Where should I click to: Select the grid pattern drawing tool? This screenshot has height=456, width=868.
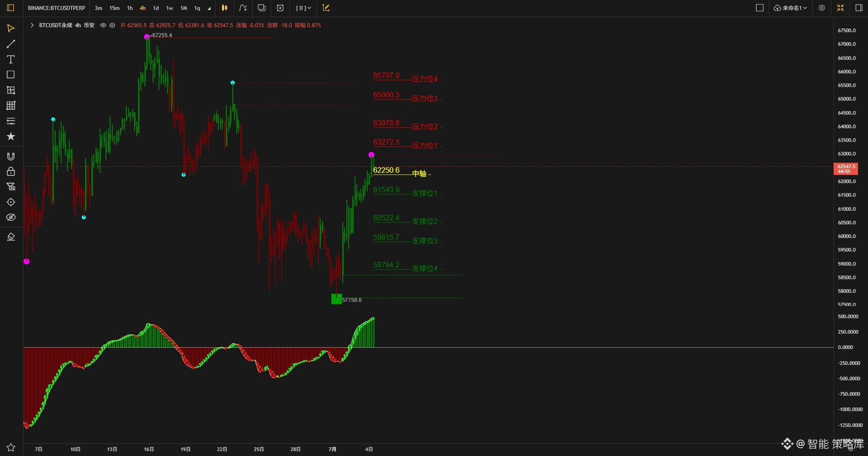11,106
